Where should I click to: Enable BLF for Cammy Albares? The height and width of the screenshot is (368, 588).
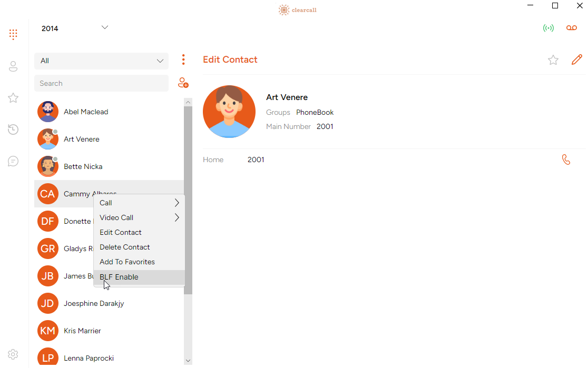coord(119,277)
